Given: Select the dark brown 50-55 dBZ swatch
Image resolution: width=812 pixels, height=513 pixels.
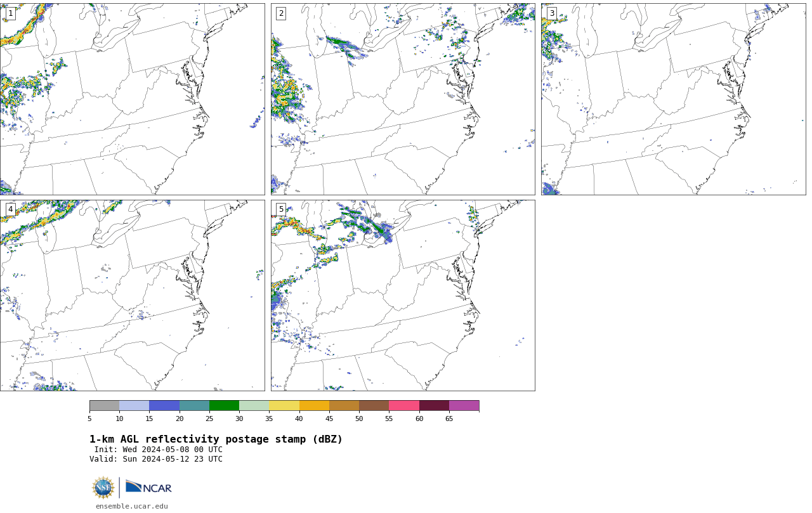Looking at the screenshot, I should [374, 406].
